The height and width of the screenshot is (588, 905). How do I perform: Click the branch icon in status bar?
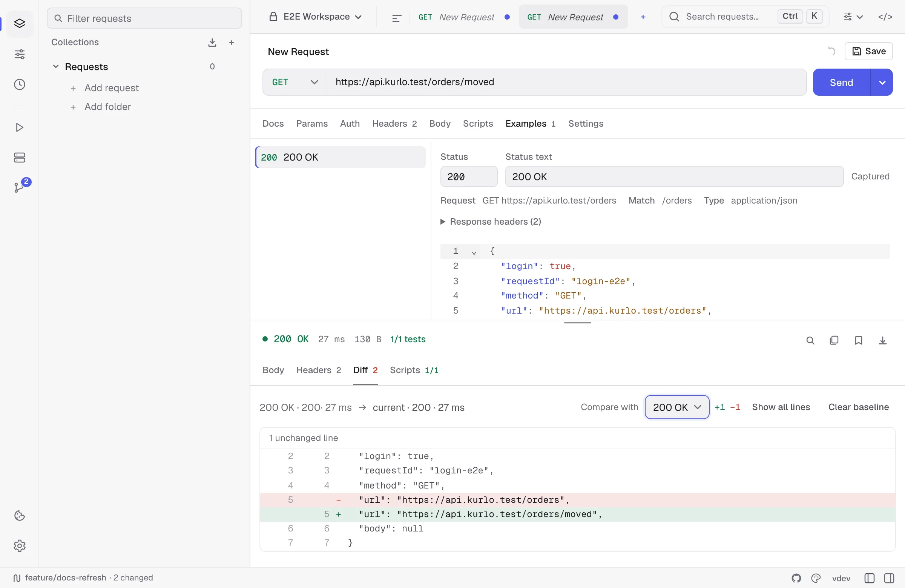pos(17,578)
